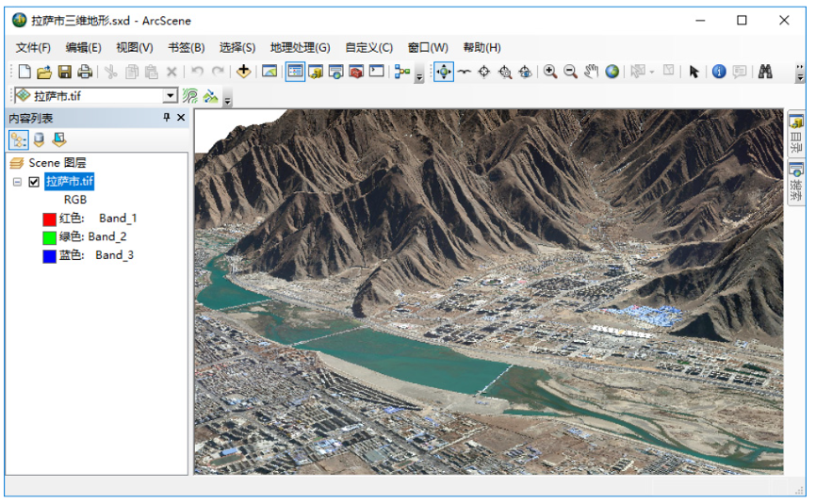Click the Full Extent globe icon
The width and height of the screenshot is (816, 504).
[x=612, y=72]
